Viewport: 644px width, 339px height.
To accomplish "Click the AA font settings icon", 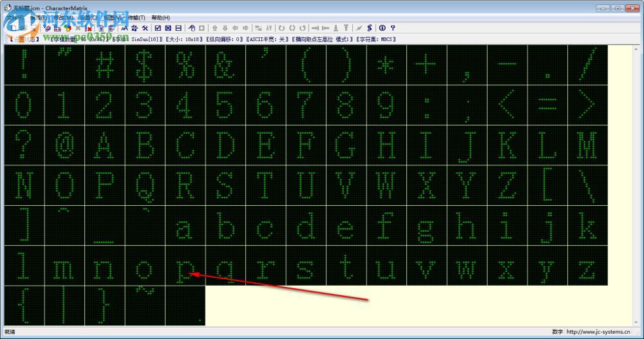I will [124, 28].
